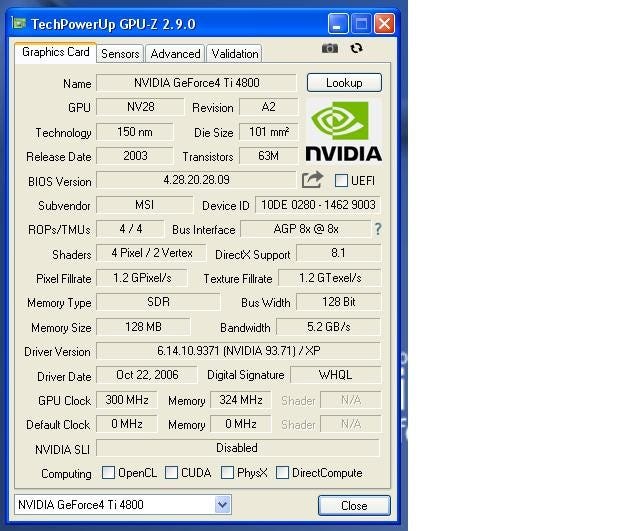Toggle the OpenCL checkbox
640x531 pixels.
108,473
